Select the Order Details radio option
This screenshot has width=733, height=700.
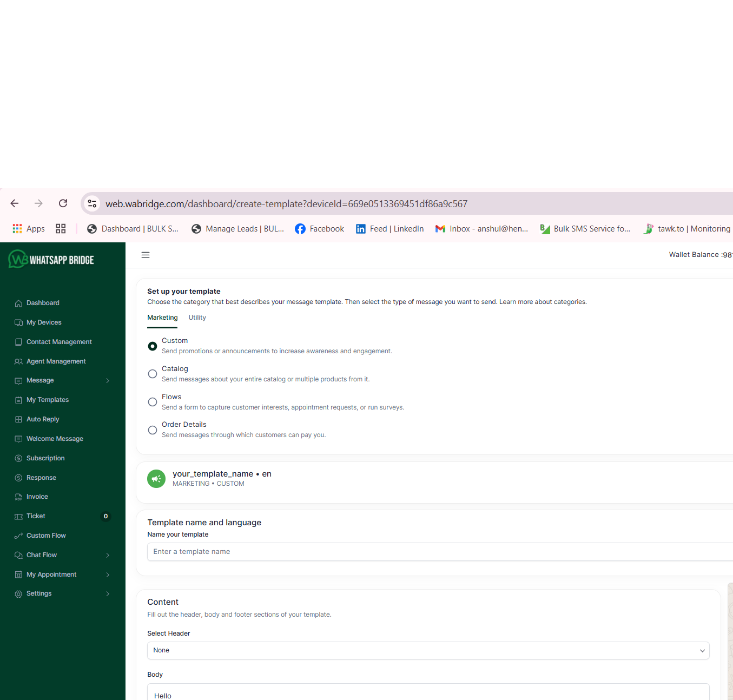pos(153,430)
